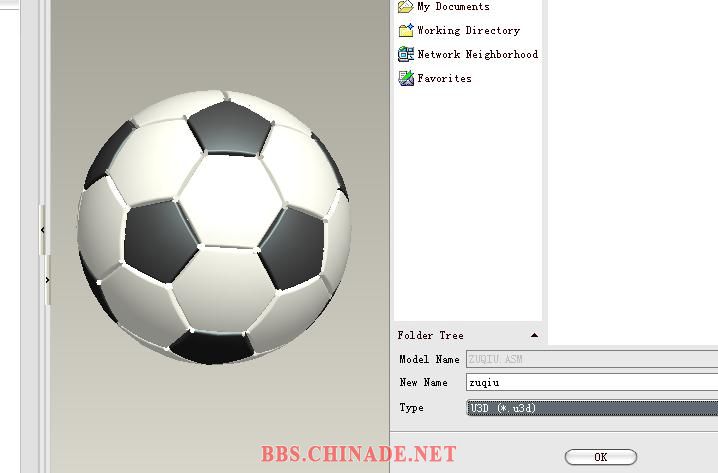Open the Type dropdown showing U3D (*.u3d)
This screenshot has width=718, height=473.
592,408
